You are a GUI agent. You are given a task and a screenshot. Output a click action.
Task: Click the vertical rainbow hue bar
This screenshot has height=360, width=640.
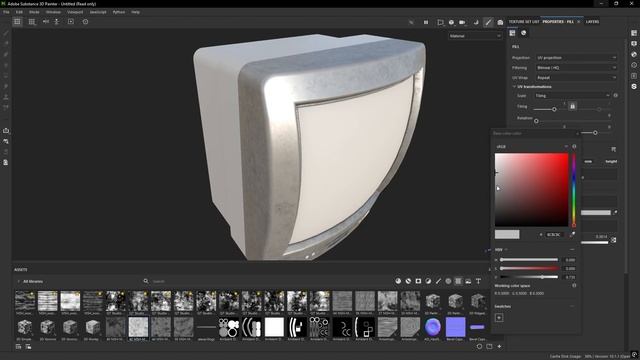click(573, 190)
